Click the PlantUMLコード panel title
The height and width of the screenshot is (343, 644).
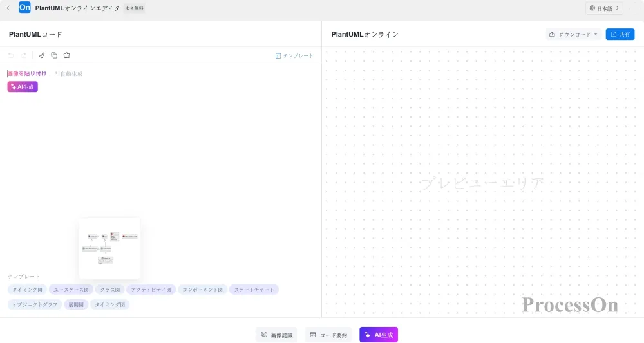(x=35, y=35)
